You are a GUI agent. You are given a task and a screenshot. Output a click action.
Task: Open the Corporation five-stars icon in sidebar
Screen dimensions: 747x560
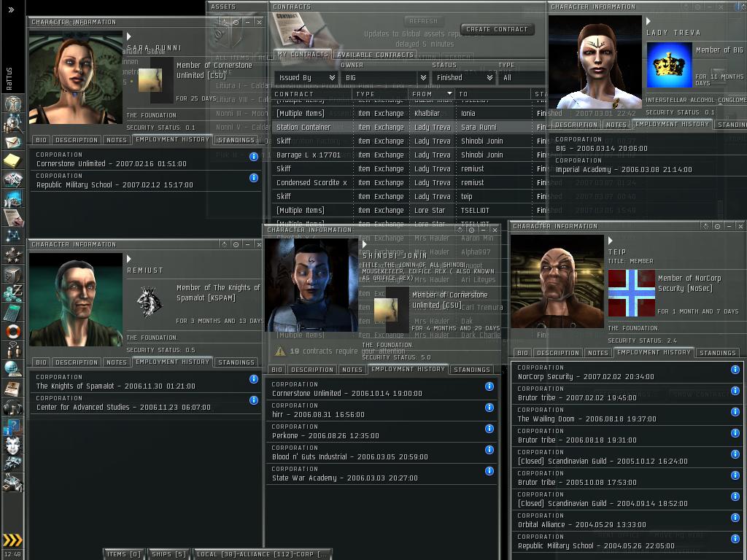13,254
